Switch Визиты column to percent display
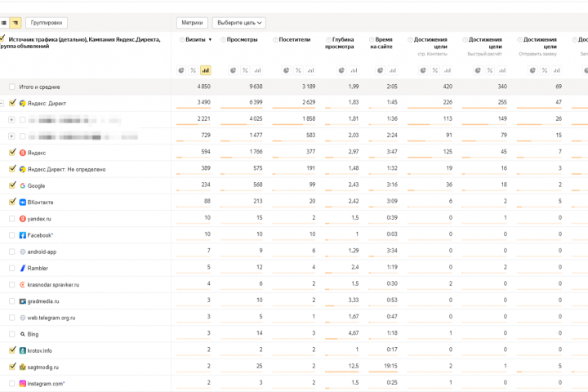588x392 pixels. coord(193,70)
